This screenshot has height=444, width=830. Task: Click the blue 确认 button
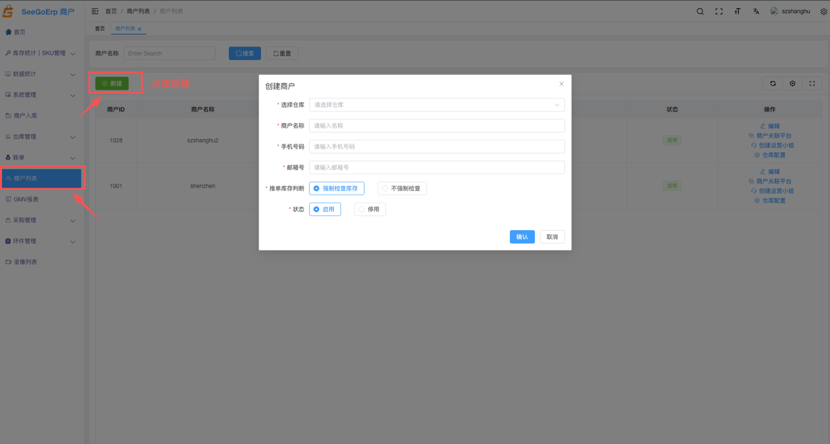coord(521,237)
